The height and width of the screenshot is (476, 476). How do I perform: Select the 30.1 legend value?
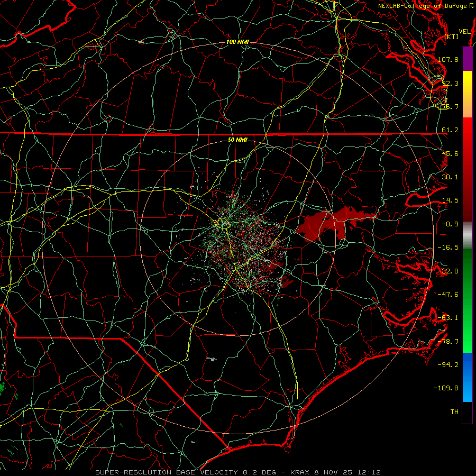450,177
